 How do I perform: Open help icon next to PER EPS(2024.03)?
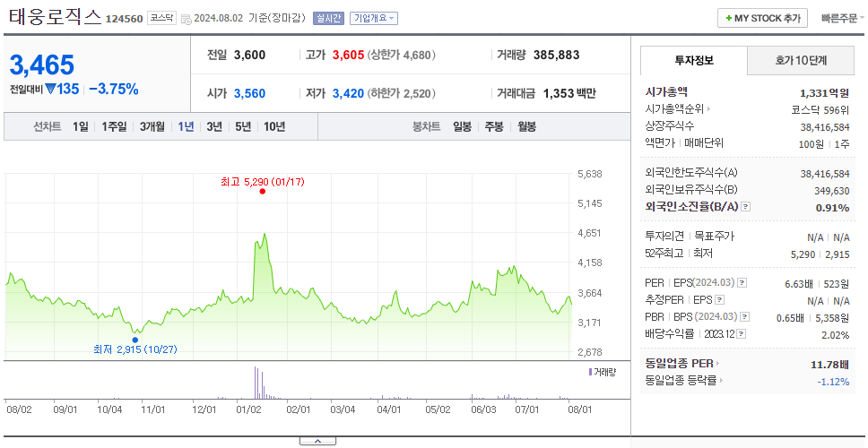pyautogui.click(x=742, y=283)
